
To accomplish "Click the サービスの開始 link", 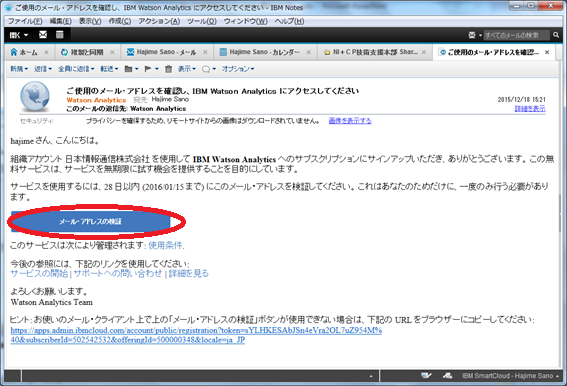I will (39, 273).
